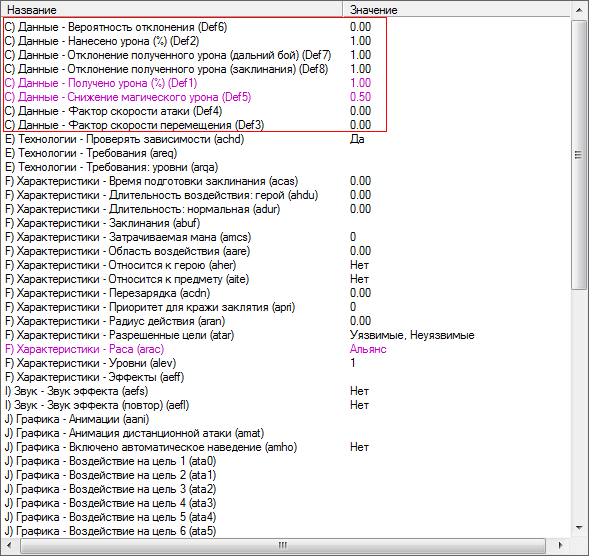Click value Нет for automatic наведение (amho)
The width and height of the screenshot is (589, 556).
[359, 447]
